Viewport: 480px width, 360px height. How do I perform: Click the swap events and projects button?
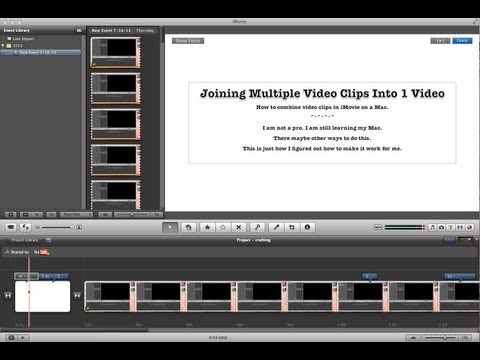click(x=25, y=227)
